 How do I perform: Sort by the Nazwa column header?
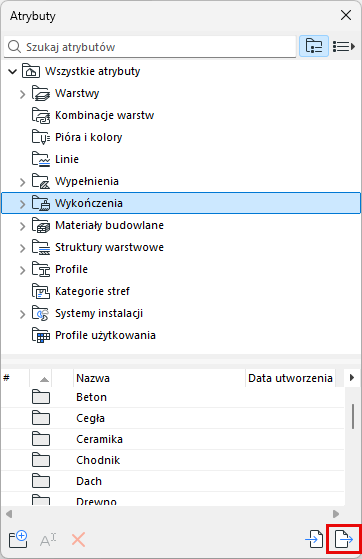point(159,378)
